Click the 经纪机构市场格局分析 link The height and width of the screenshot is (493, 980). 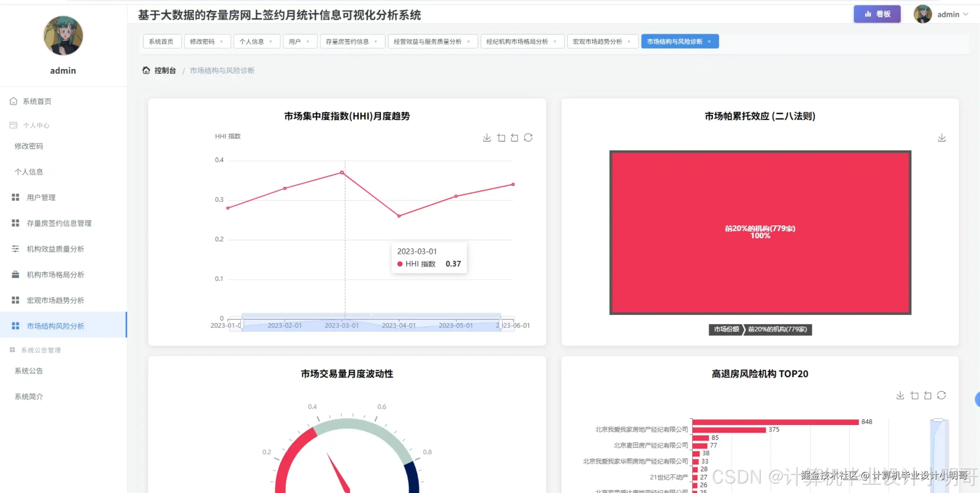coord(518,41)
